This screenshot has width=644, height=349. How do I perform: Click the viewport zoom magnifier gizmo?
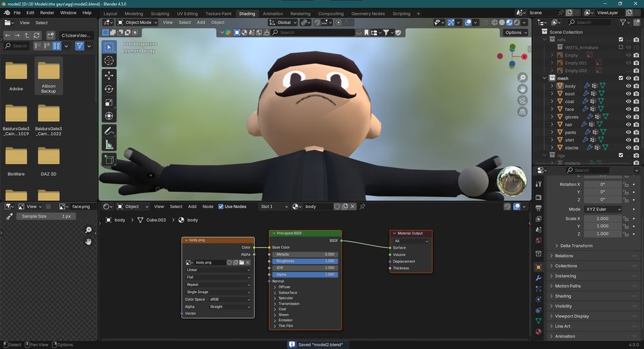tap(522, 78)
